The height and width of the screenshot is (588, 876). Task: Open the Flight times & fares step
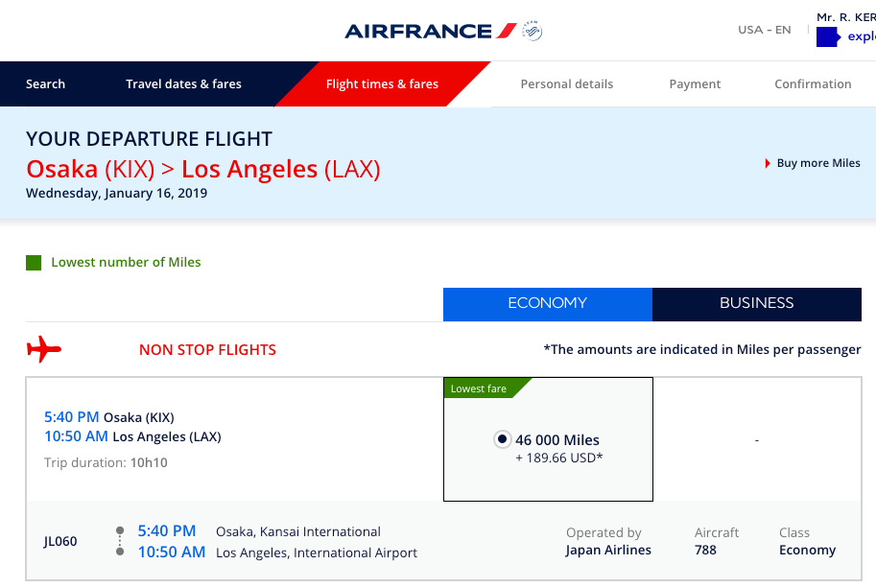click(x=382, y=84)
